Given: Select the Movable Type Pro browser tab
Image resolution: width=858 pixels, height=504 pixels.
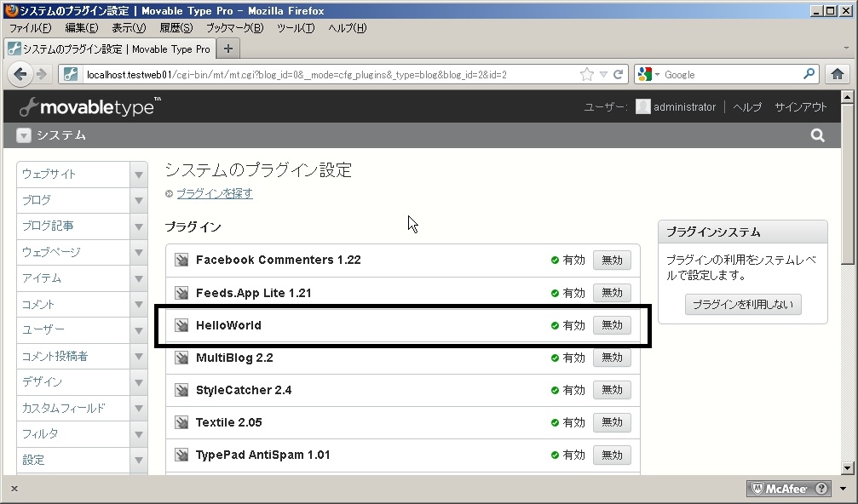Looking at the screenshot, I should [x=109, y=49].
